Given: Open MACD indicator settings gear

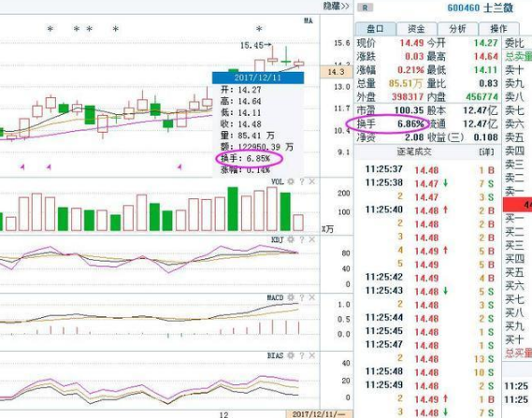Looking at the screenshot, I should pos(291,297).
